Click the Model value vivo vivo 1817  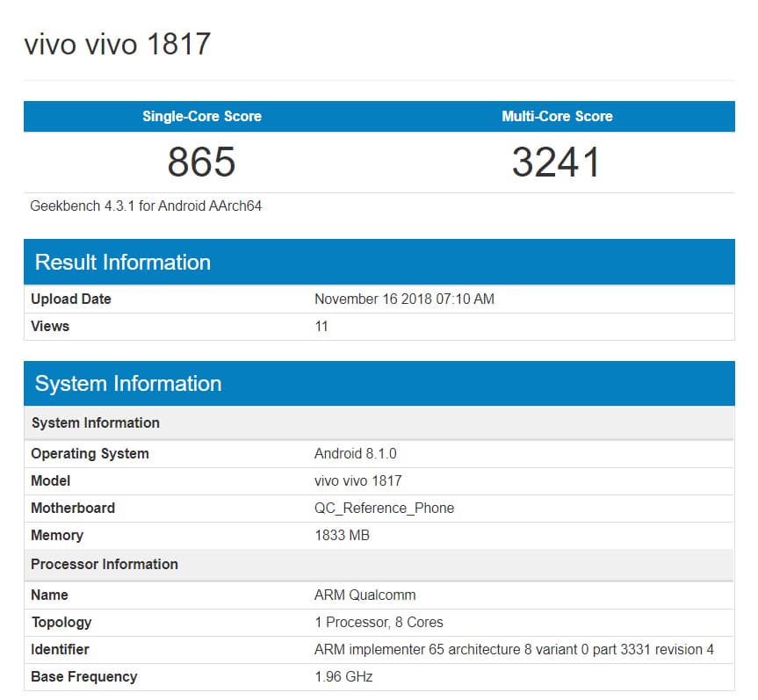[358, 481]
